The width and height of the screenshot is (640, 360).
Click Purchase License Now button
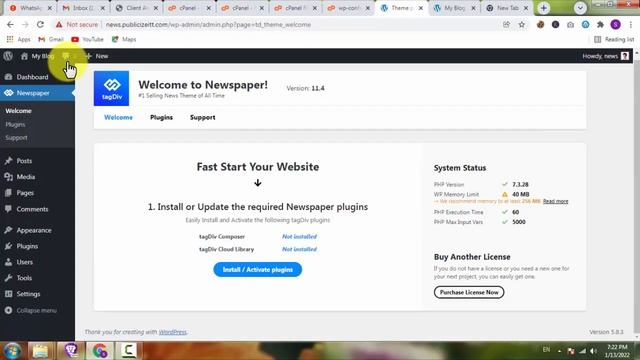coord(469,292)
